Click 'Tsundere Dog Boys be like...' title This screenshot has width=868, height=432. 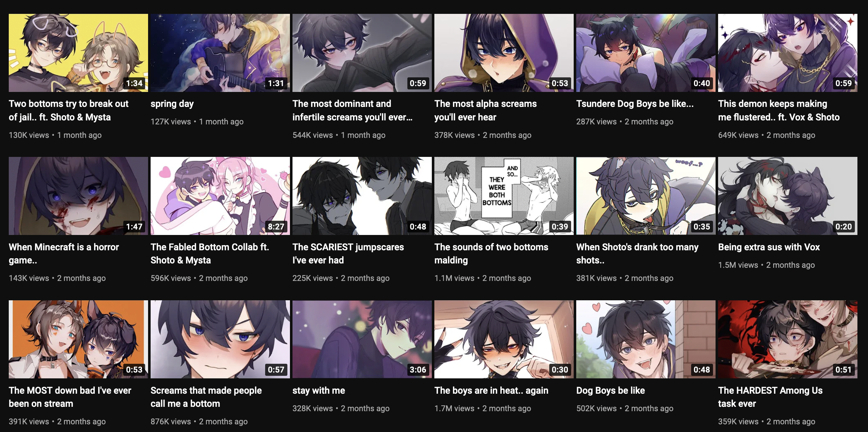coord(635,104)
